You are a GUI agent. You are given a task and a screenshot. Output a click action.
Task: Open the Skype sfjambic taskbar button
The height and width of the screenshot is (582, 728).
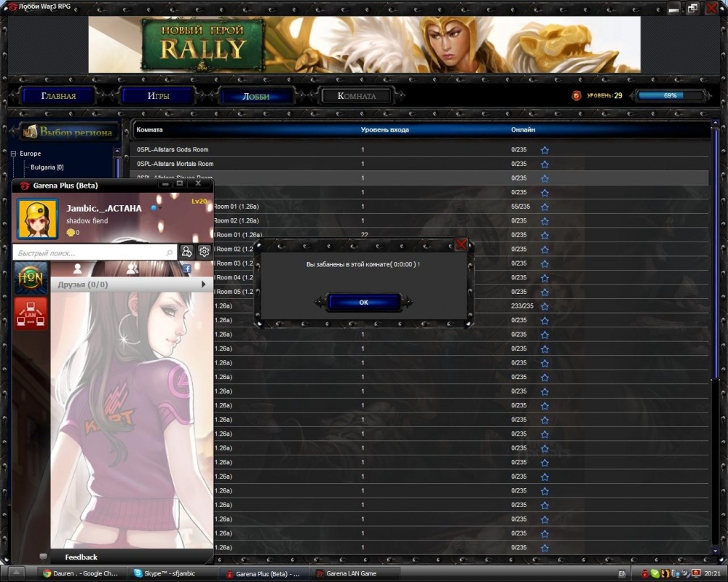(170, 574)
